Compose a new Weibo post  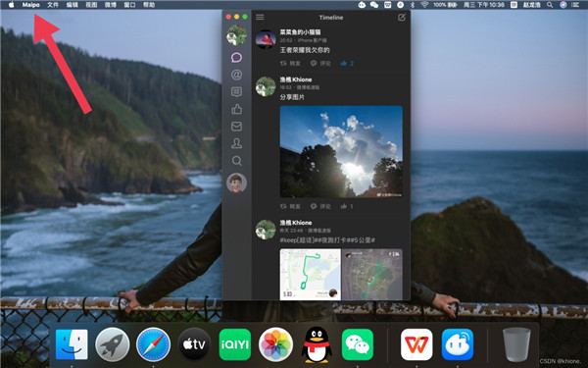point(402,18)
